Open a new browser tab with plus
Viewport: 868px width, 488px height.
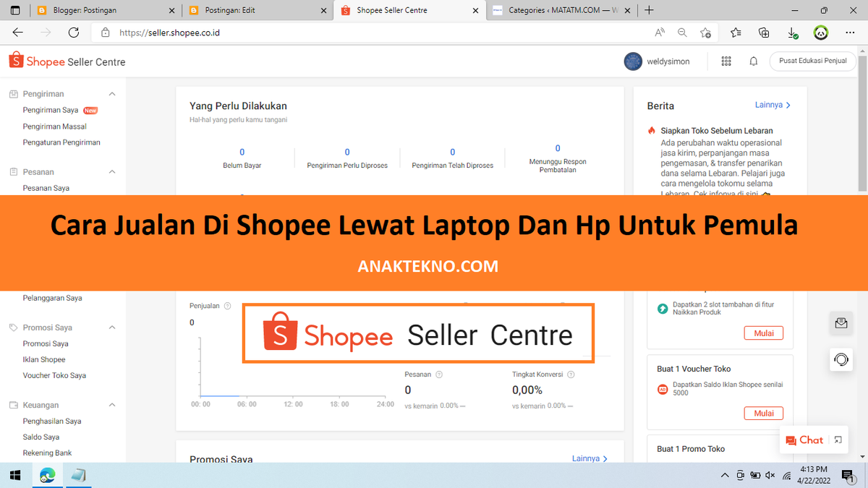pyautogui.click(x=649, y=10)
